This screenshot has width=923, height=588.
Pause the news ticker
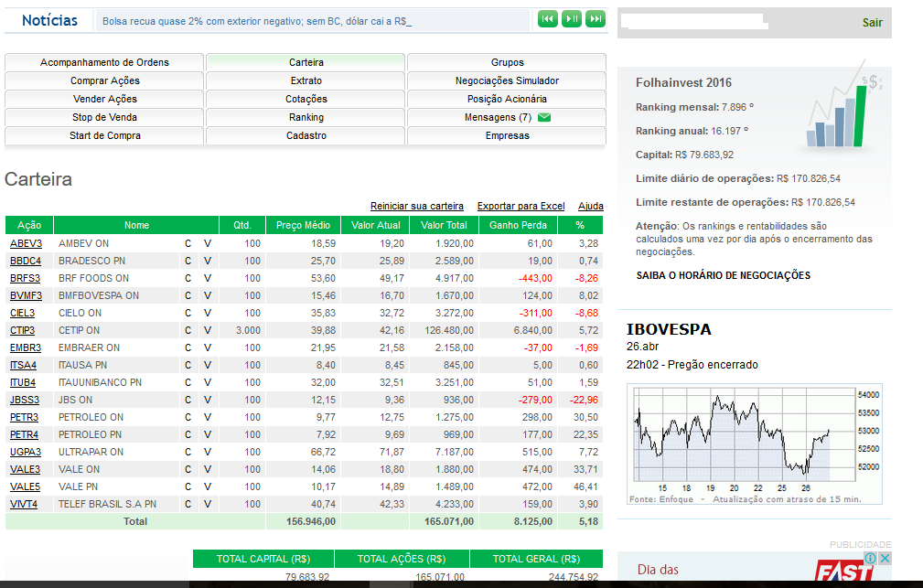tap(572, 19)
